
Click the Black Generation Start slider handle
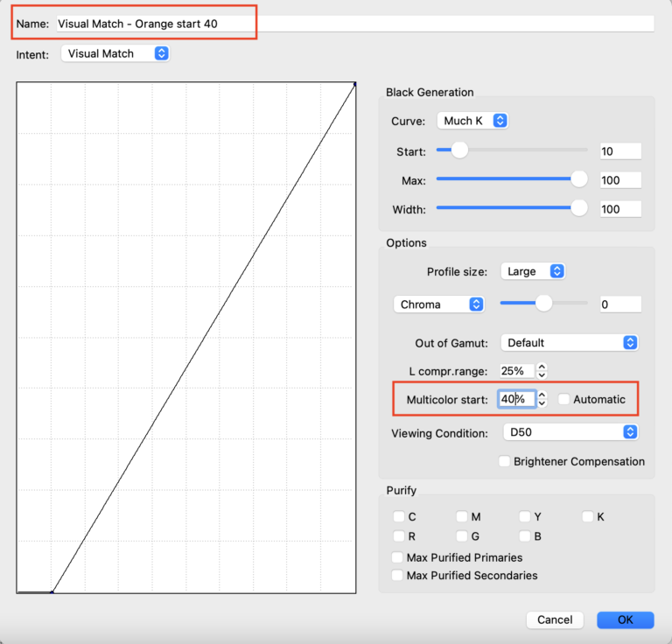[x=459, y=150]
